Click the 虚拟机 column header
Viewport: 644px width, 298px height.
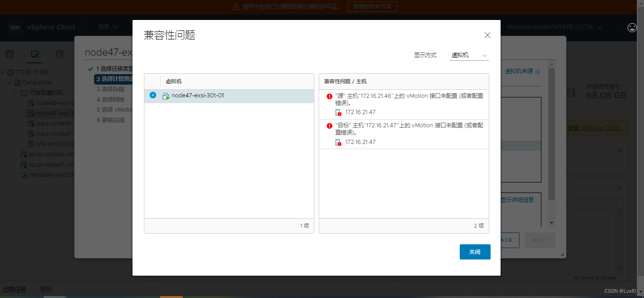pos(173,81)
